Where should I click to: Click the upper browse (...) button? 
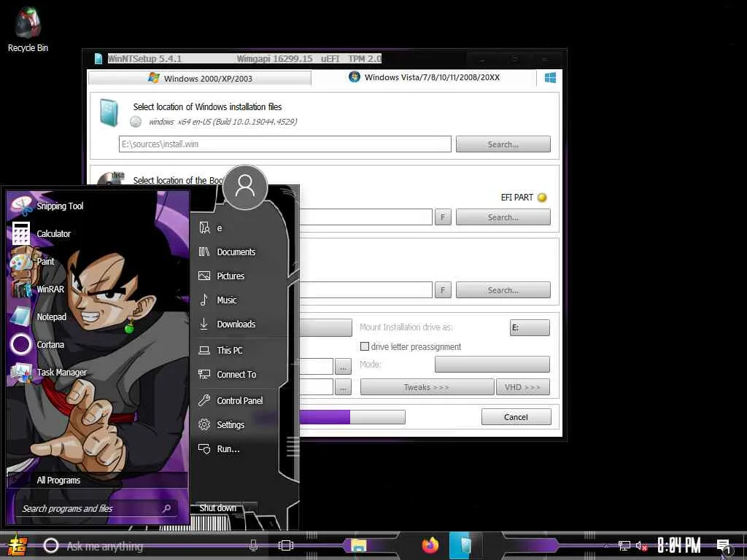click(x=343, y=367)
